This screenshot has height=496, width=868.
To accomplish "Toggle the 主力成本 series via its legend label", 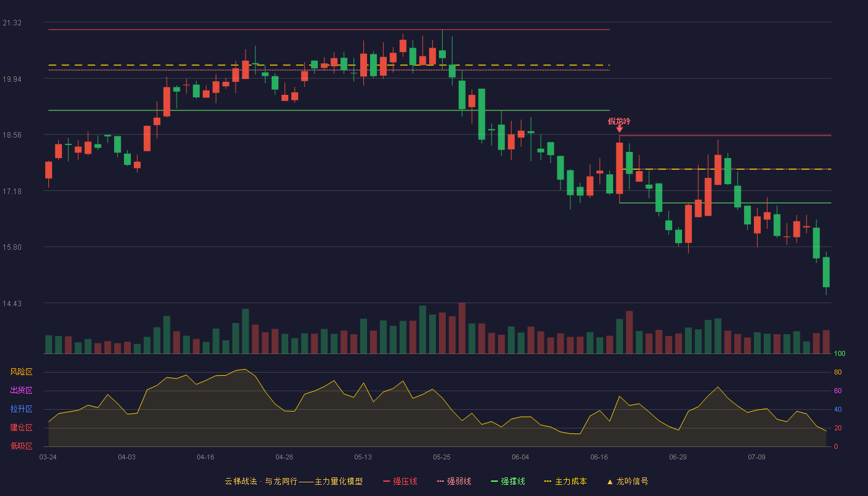I will pyautogui.click(x=570, y=482).
